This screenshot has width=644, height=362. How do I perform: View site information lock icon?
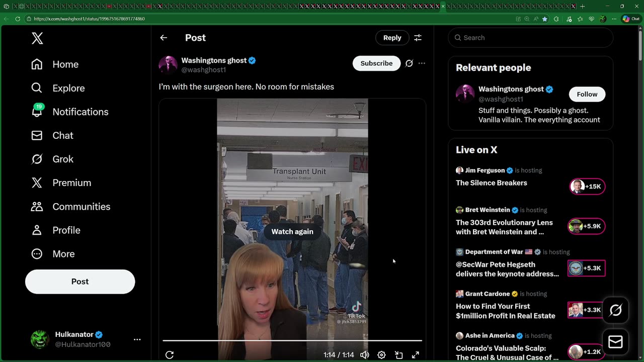(x=29, y=19)
